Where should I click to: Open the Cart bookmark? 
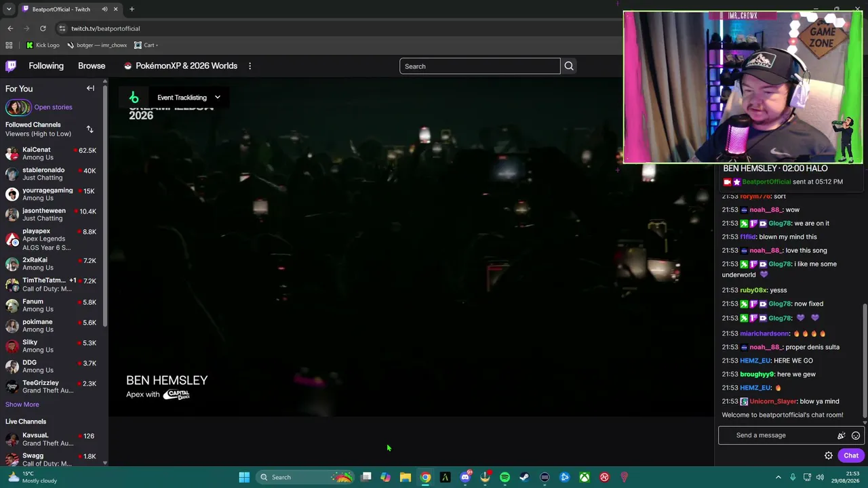(146, 45)
